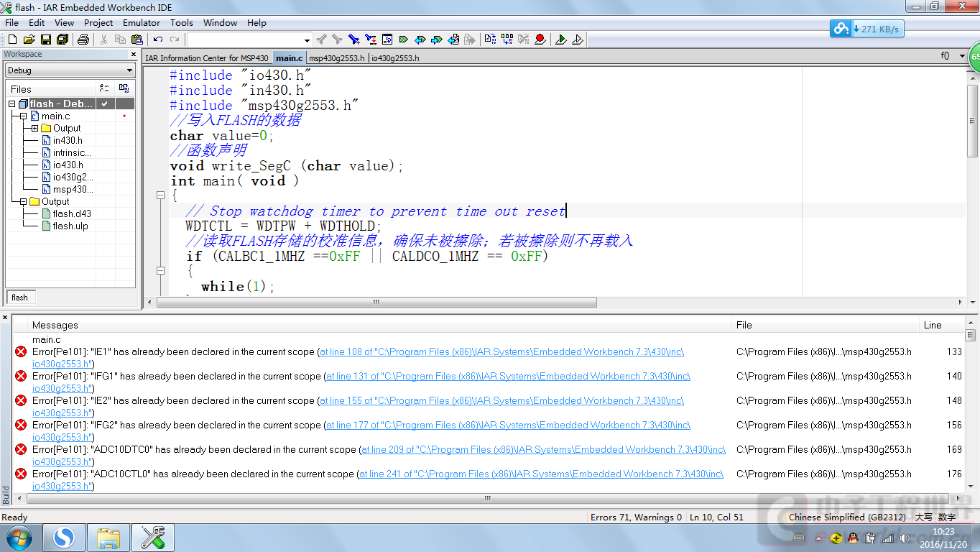Open the Windows Explorer taskbar folder

tap(108, 537)
